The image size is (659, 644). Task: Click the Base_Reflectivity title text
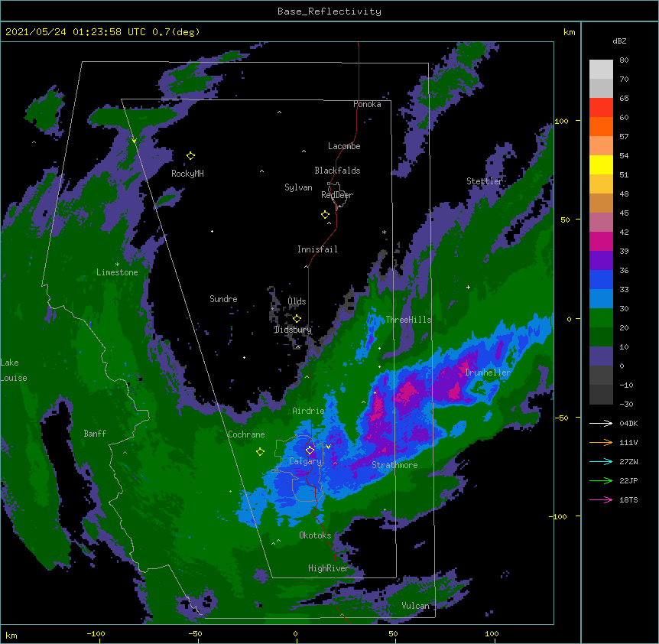tap(329, 11)
